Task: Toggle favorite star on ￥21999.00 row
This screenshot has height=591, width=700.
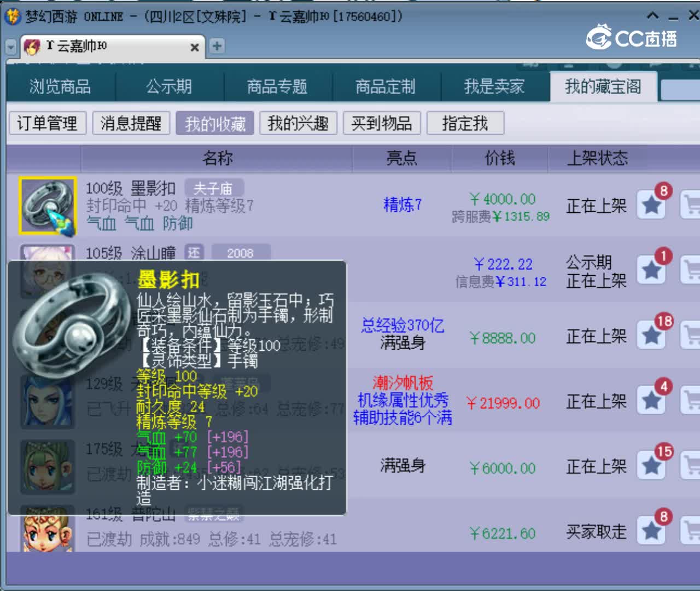Action: 651,401
